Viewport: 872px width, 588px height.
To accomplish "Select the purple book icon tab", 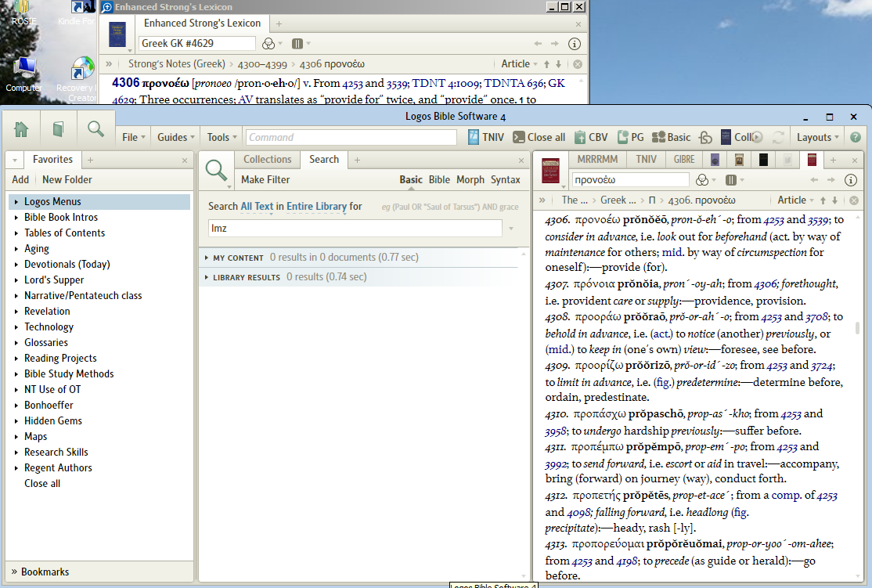I will (x=715, y=160).
